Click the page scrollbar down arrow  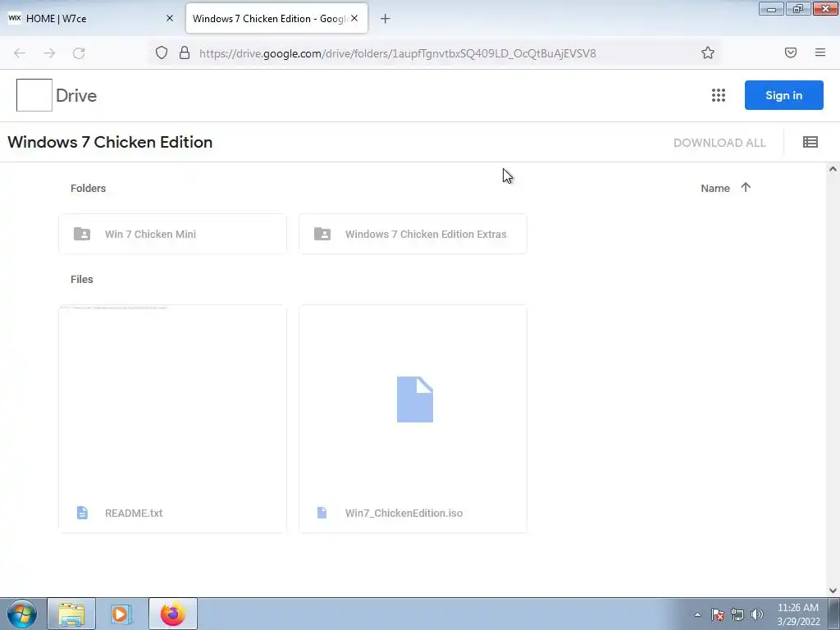click(x=833, y=591)
